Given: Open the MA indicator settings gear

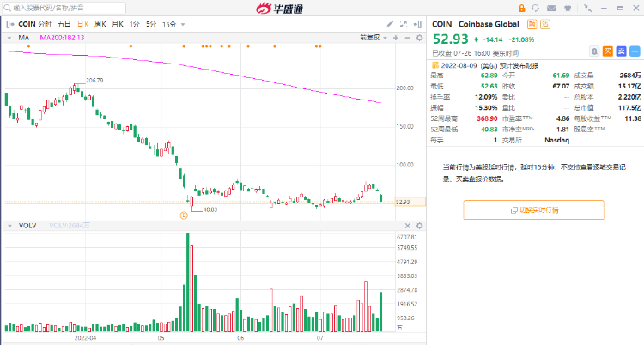Looking at the screenshot, I should [x=418, y=39].
